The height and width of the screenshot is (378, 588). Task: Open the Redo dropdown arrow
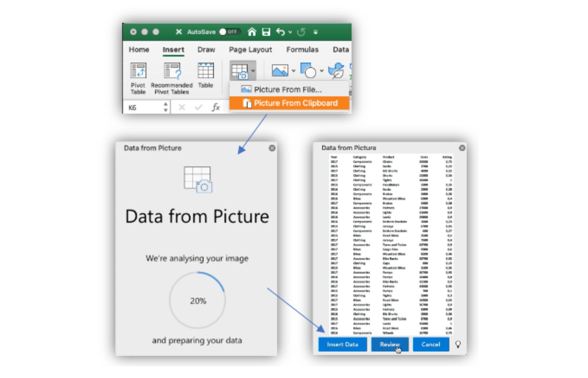coord(290,32)
